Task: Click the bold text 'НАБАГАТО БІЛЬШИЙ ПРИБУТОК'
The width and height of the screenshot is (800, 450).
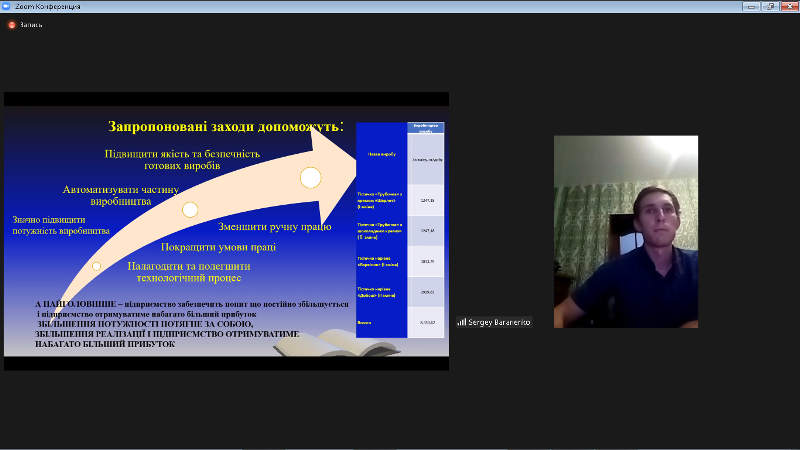Action: coord(105,344)
